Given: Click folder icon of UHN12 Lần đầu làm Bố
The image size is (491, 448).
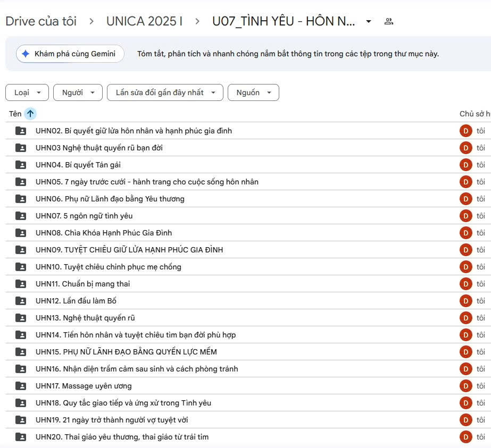Looking at the screenshot, I should (21, 301).
